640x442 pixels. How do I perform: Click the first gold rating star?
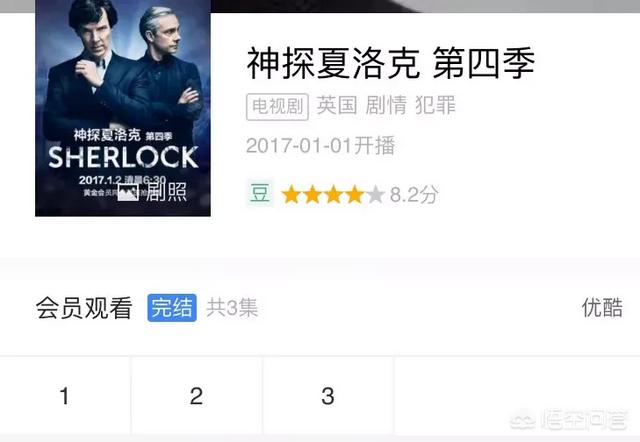pyautogui.click(x=291, y=195)
